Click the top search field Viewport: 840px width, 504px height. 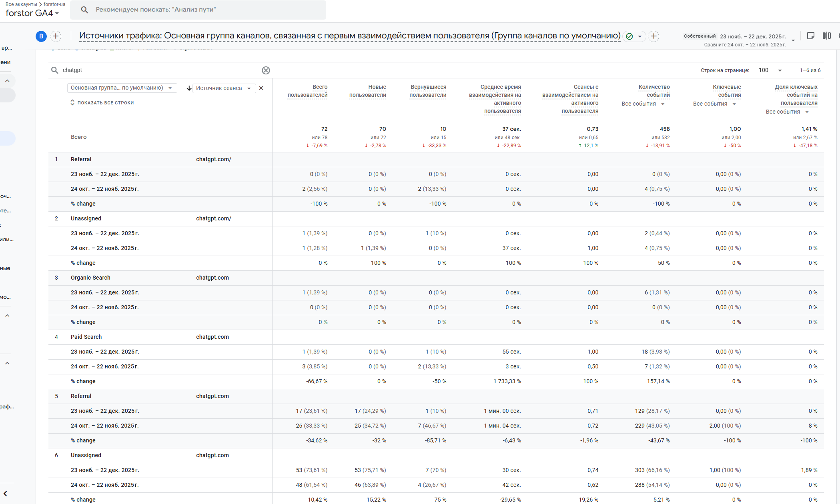(x=198, y=10)
